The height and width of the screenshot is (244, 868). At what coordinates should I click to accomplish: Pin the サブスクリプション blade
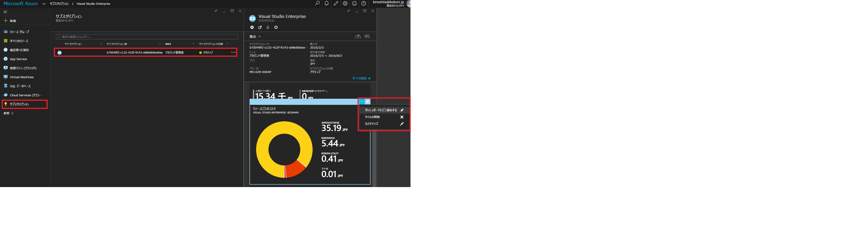click(216, 11)
